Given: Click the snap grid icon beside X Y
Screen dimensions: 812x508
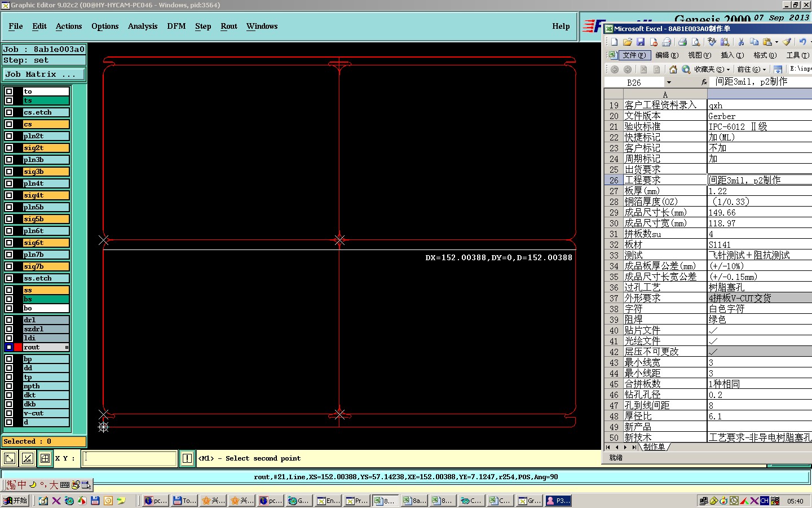Looking at the screenshot, I should (45, 458).
